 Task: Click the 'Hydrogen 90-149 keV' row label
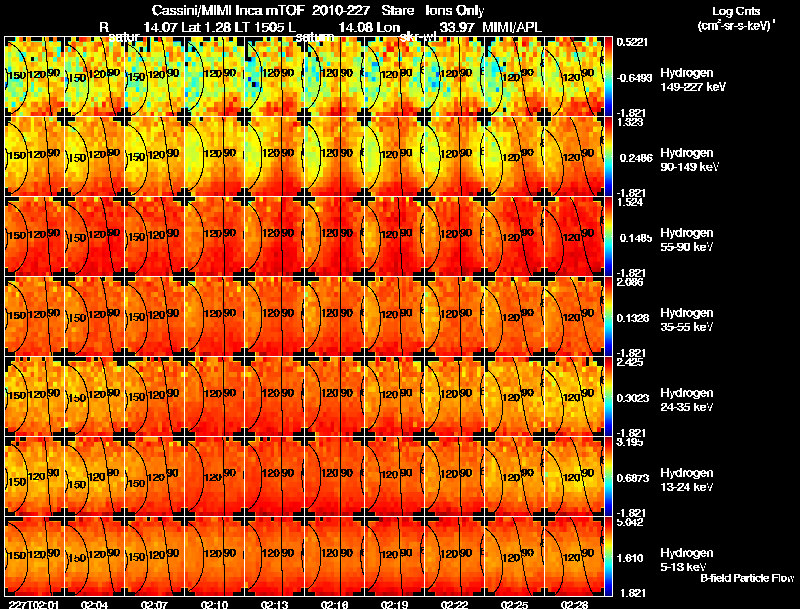click(x=688, y=160)
